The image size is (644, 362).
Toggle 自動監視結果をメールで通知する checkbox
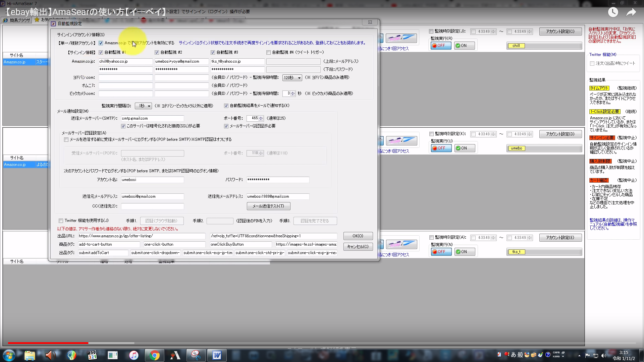click(226, 106)
